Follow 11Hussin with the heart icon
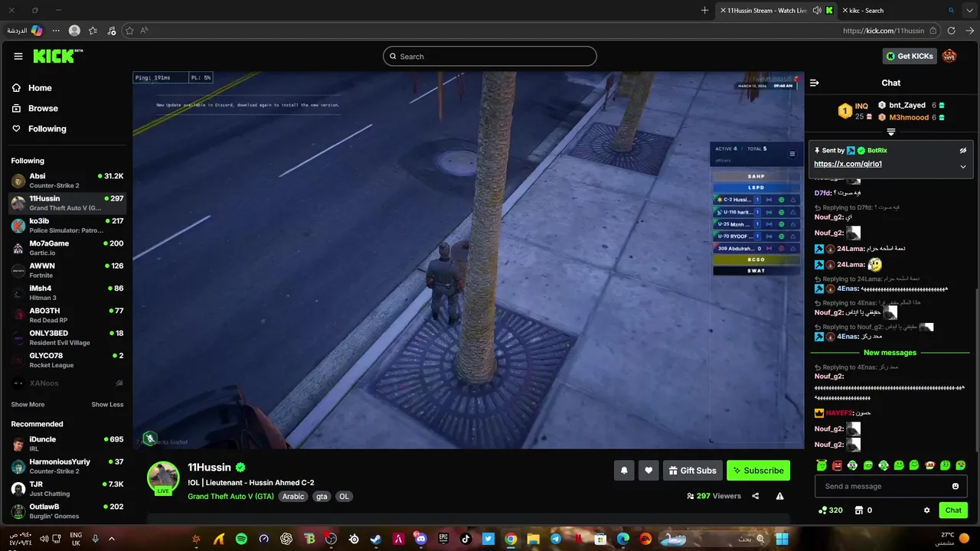This screenshot has width=980, height=551. click(648, 471)
